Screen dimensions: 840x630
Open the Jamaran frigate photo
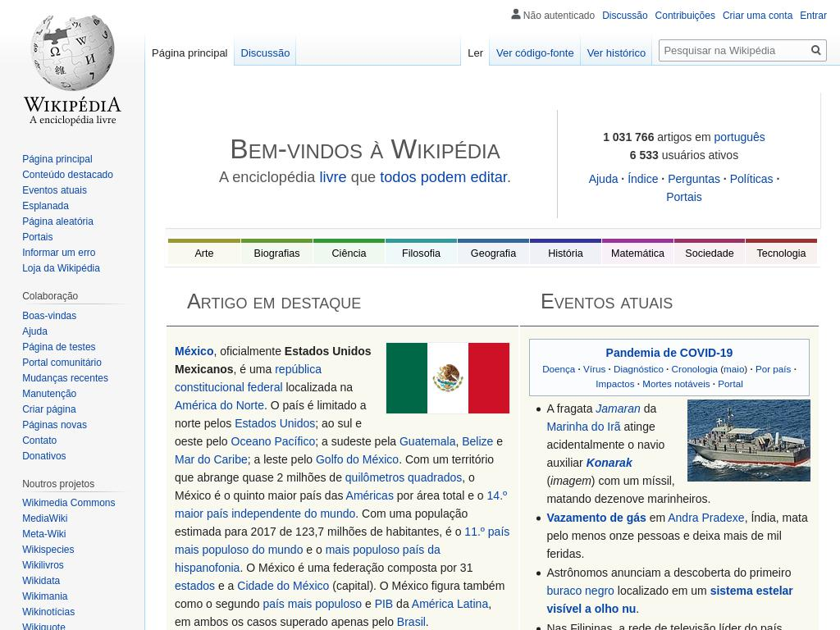click(748, 441)
